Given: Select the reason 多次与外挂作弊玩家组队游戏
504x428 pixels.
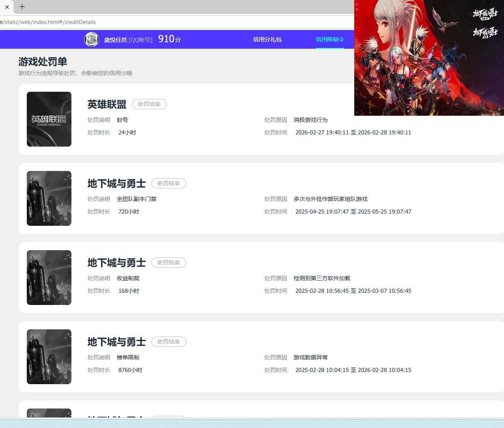Looking at the screenshot, I should point(330,199).
